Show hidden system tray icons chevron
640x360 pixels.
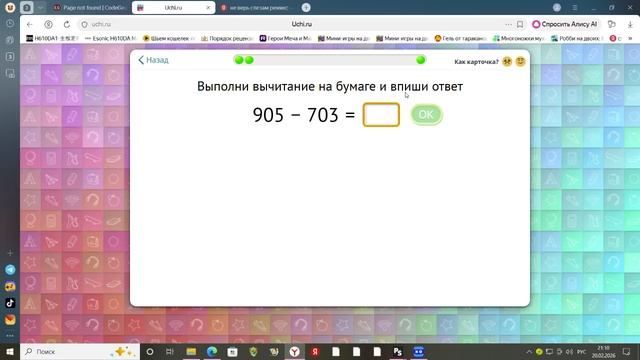(529, 351)
